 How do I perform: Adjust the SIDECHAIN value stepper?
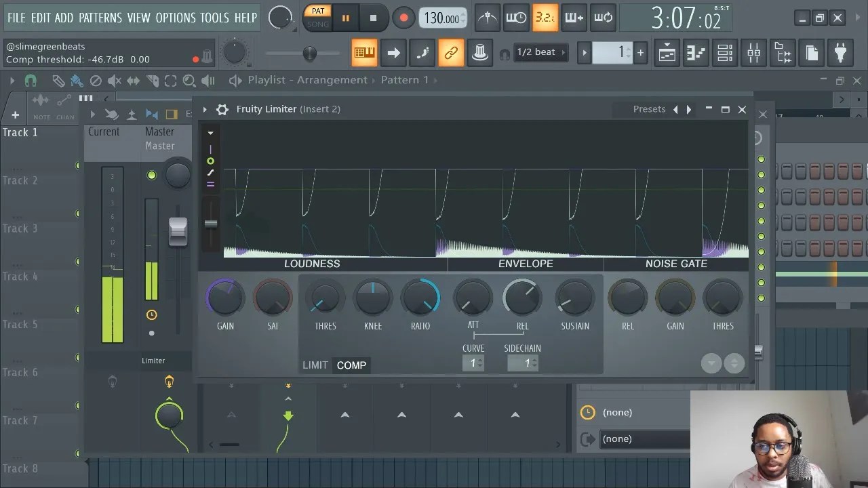coord(523,363)
